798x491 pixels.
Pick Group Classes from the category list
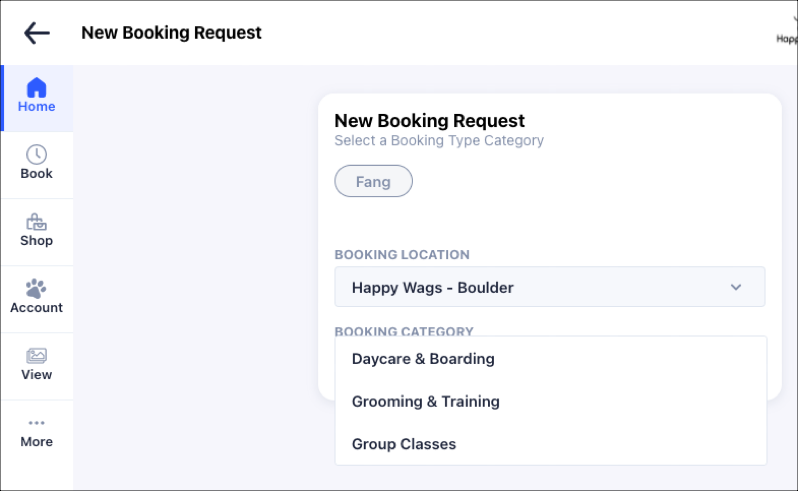(x=403, y=443)
